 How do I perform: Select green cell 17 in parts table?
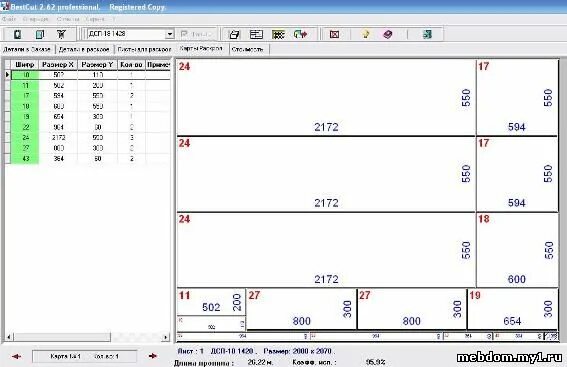pos(25,96)
